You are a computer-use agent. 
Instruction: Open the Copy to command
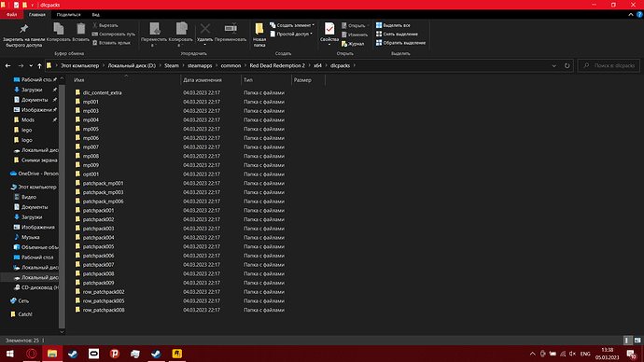181,35
